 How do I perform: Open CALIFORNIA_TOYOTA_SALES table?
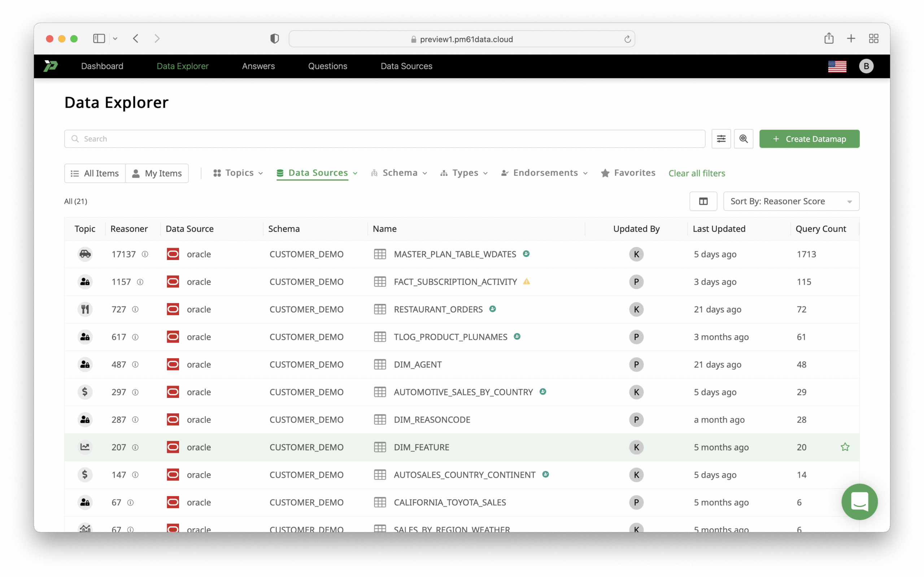[450, 502]
